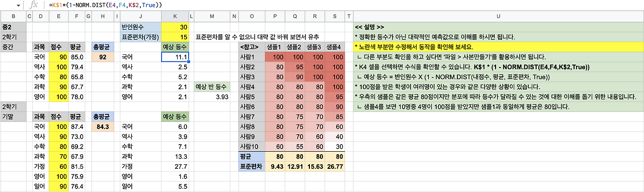Select the 예상 반 등수 label cell
The width and height of the screenshot is (644, 192).
coord(212,87)
